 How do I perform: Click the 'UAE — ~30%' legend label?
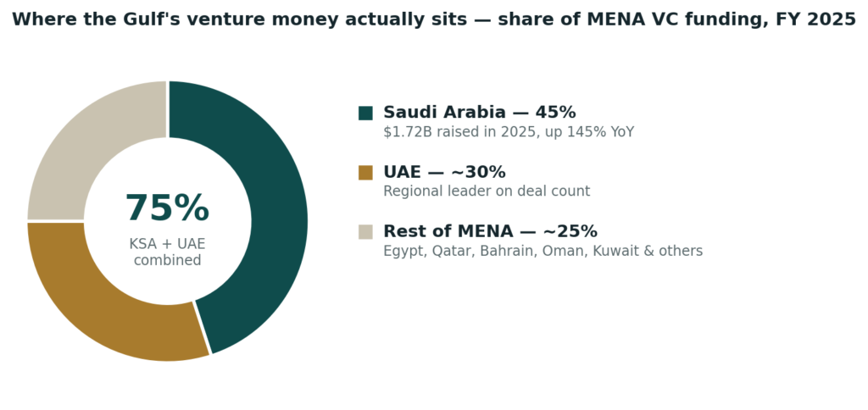(444, 172)
